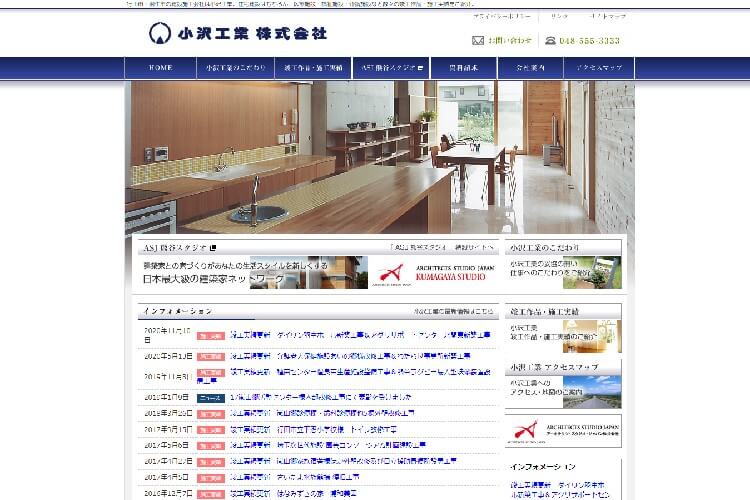750x500 pixels.
Task: Open the サイトマップ link at top
Action: [607, 16]
